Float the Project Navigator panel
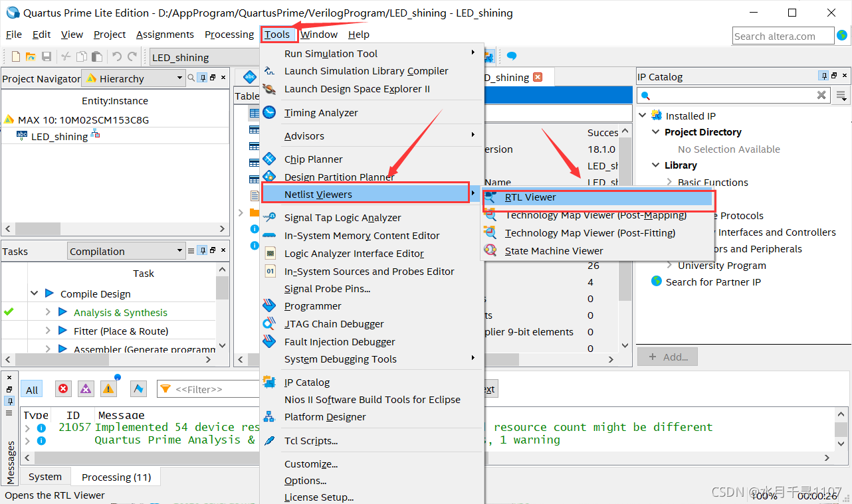 [x=213, y=78]
